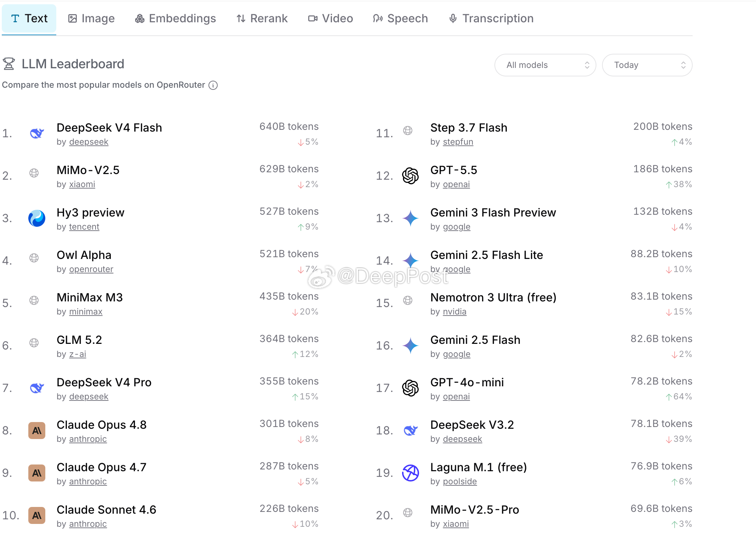The height and width of the screenshot is (554, 756).
Task: Click the Gemini 2.5 Flash Lite star logo
Action: point(411,261)
